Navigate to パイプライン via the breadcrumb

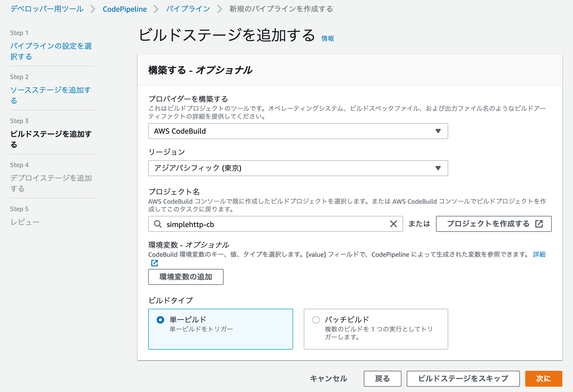click(x=187, y=9)
